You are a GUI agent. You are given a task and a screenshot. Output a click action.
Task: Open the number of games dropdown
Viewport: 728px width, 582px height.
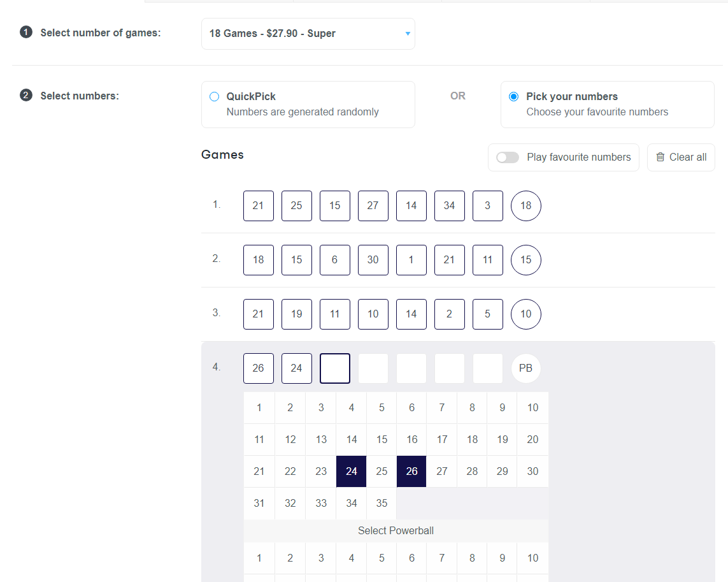tap(308, 34)
